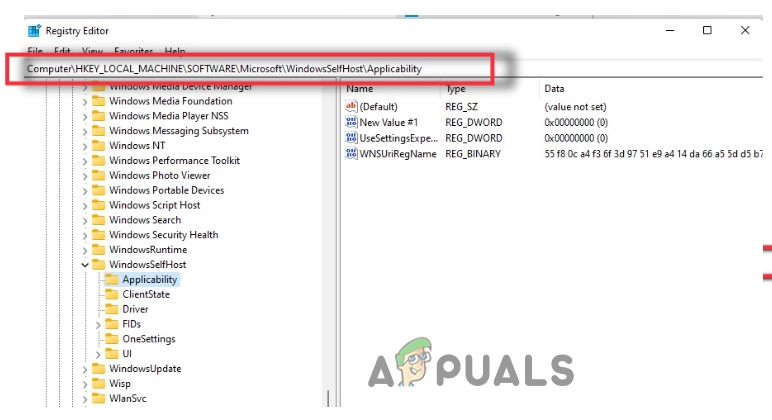Select the UI folder icon
This screenshot has width=772, height=420.
coord(112,353)
